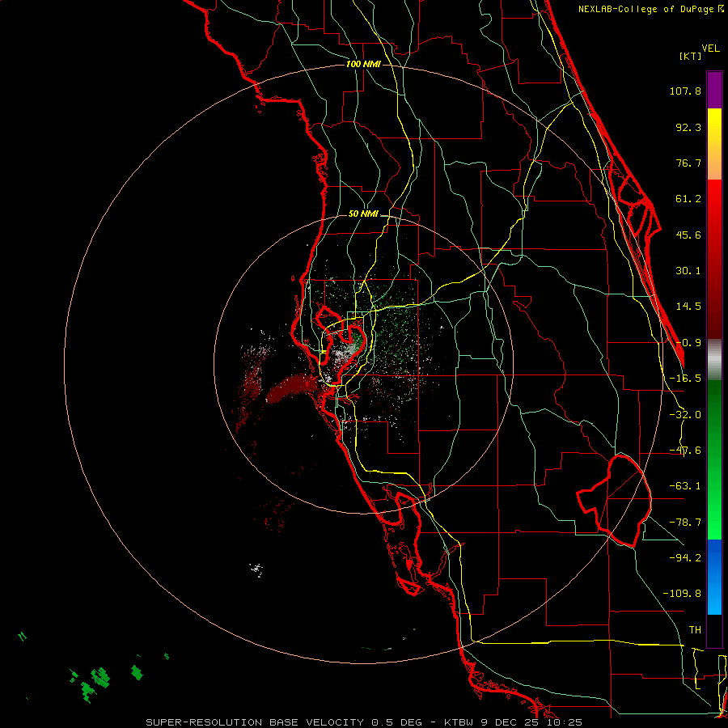Screen dimensions: 728x728
Task: Click the blue segment of velocity color bar
Action: (714, 577)
